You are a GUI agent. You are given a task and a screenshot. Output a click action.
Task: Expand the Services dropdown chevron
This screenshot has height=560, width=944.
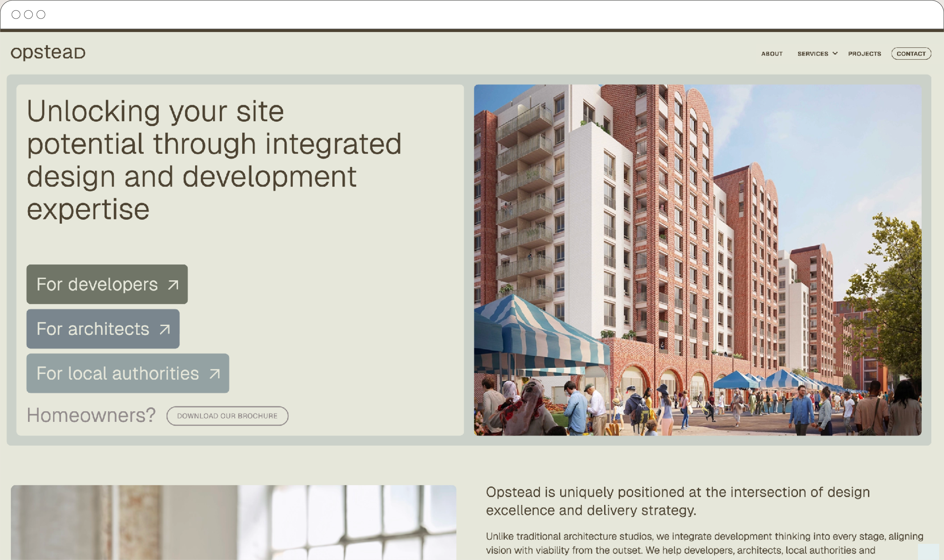[835, 53]
